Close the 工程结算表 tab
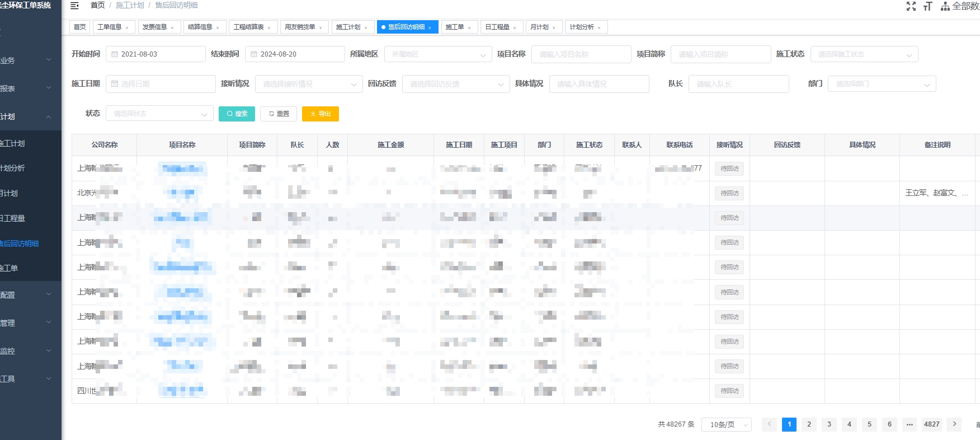980x440 pixels. pos(269,27)
